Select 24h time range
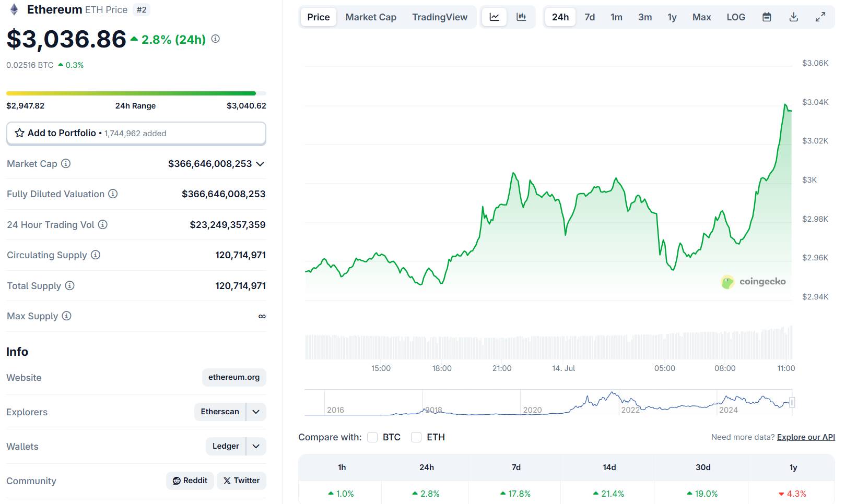 [560, 17]
